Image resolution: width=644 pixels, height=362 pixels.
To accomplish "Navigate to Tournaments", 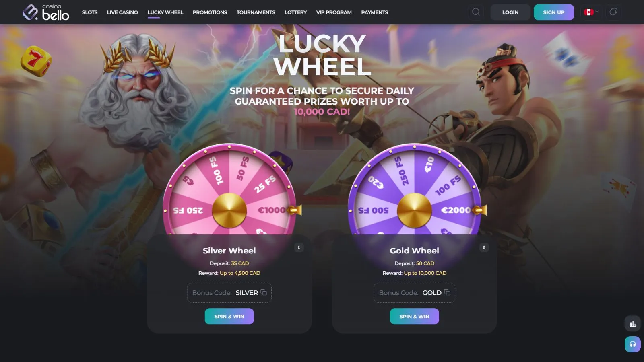I will 256,12.
